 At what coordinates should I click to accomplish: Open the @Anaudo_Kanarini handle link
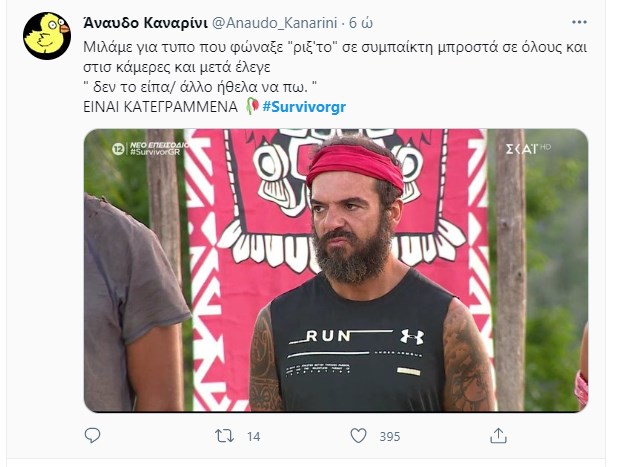click(x=274, y=23)
